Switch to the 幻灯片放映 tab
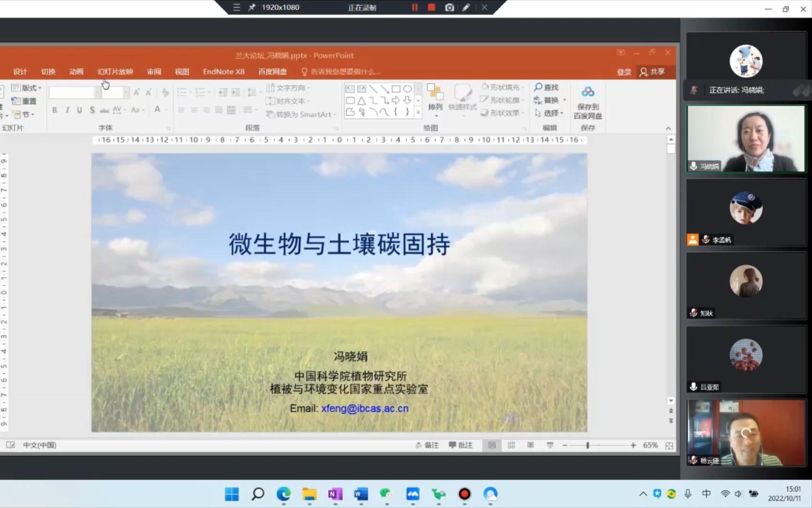This screenshot has height=508, width=812. [115, 71]
